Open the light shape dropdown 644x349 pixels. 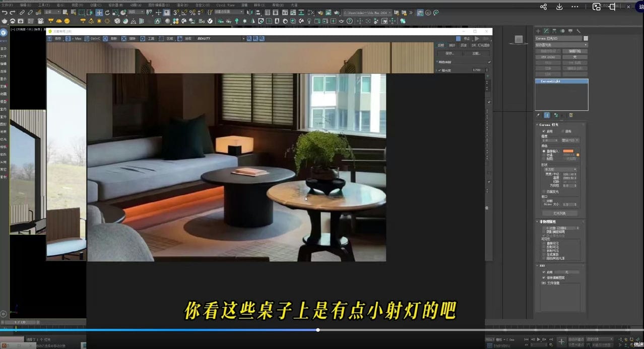tap(560, 169)
